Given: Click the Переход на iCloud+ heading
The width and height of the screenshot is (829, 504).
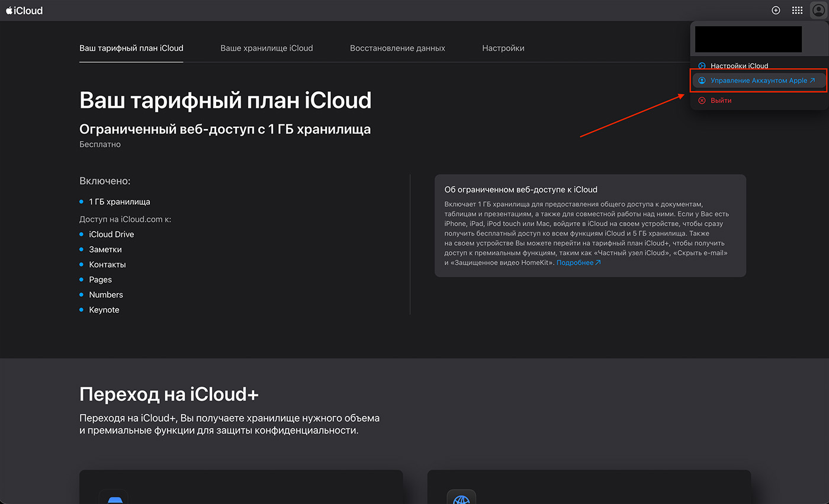Looking at the screenshot, I should click(169, 394).
